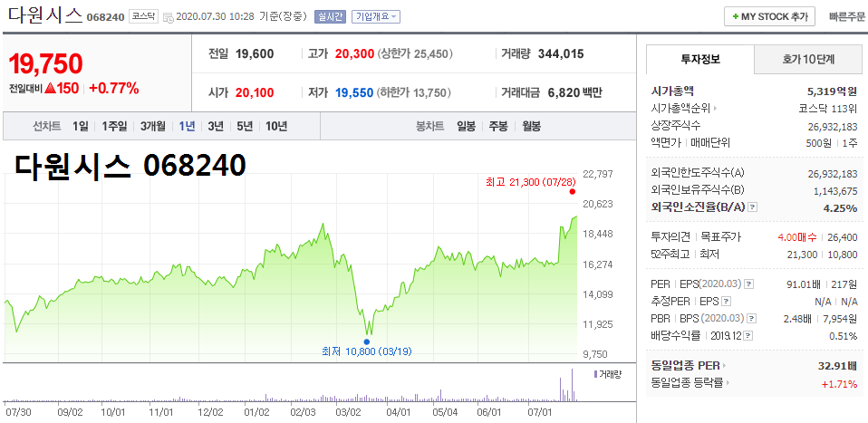Select the 1년 line chart period
Image resolution: width=868 pixels, height=423 pixels.
187,126
